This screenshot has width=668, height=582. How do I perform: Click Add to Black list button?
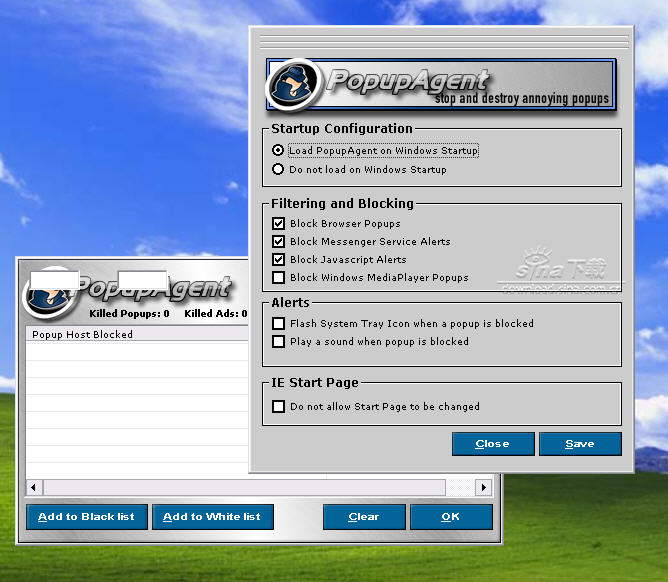tap(87, 517)
